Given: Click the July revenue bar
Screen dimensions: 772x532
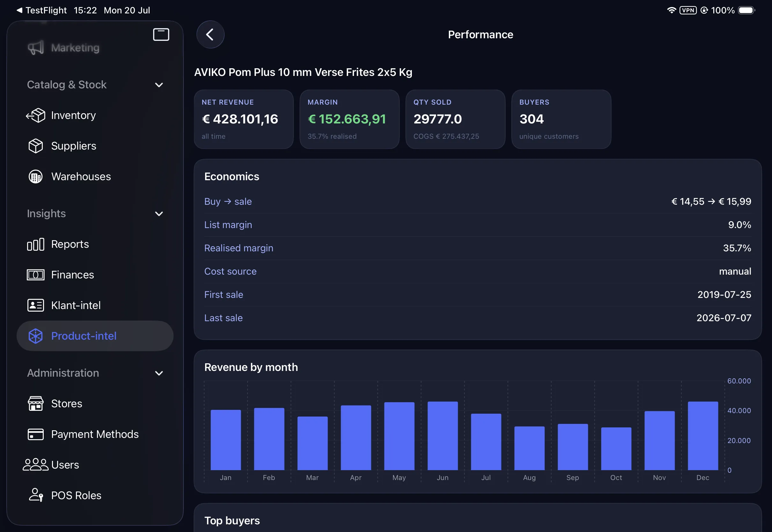Looking at the screenshot, I should (486, 442).
